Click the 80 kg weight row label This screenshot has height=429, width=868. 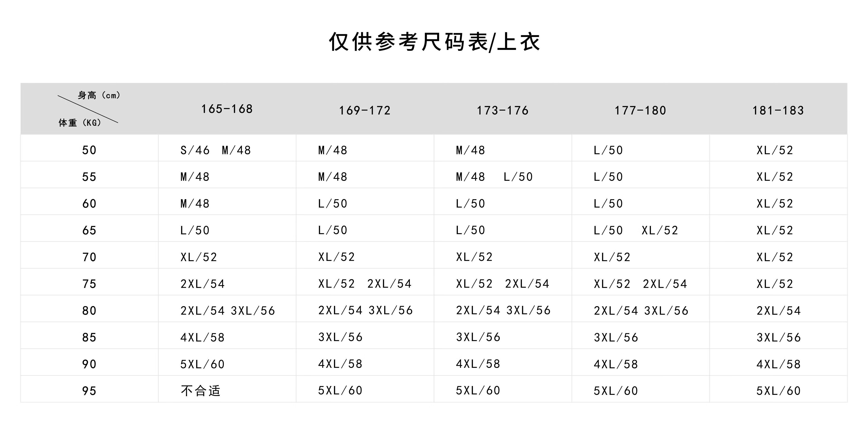89,311
